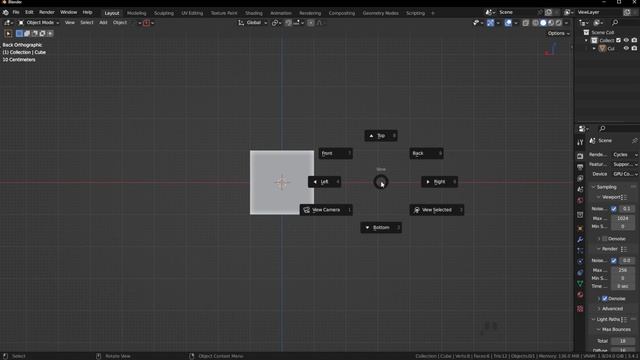Open the Window menu
Screen dimensions: 640x360
coord(68,12)
